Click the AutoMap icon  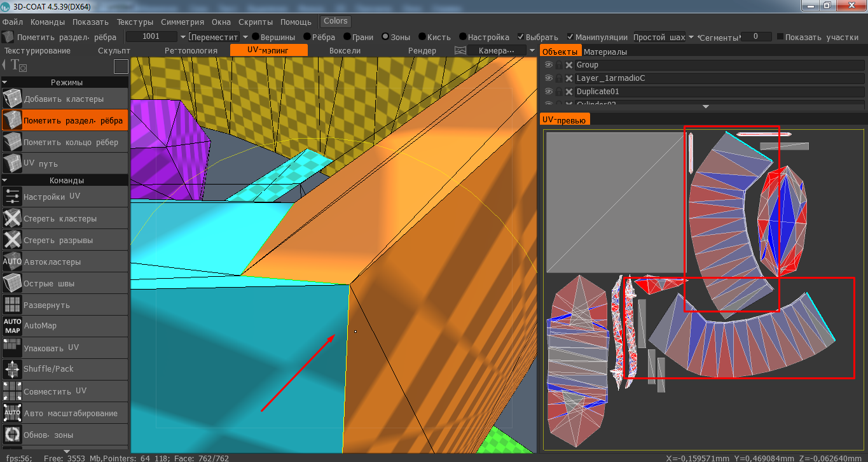point(12,326)
